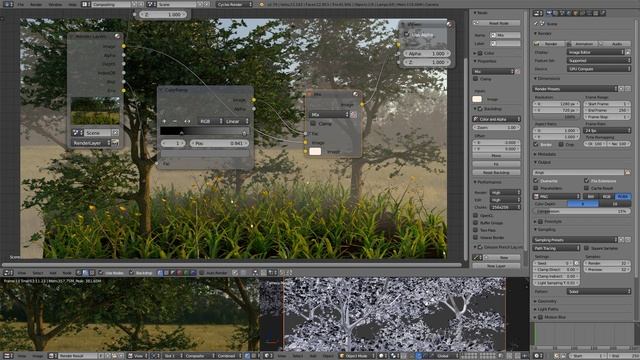Open the node editor's editor type menu

click(x=7, y=273)
